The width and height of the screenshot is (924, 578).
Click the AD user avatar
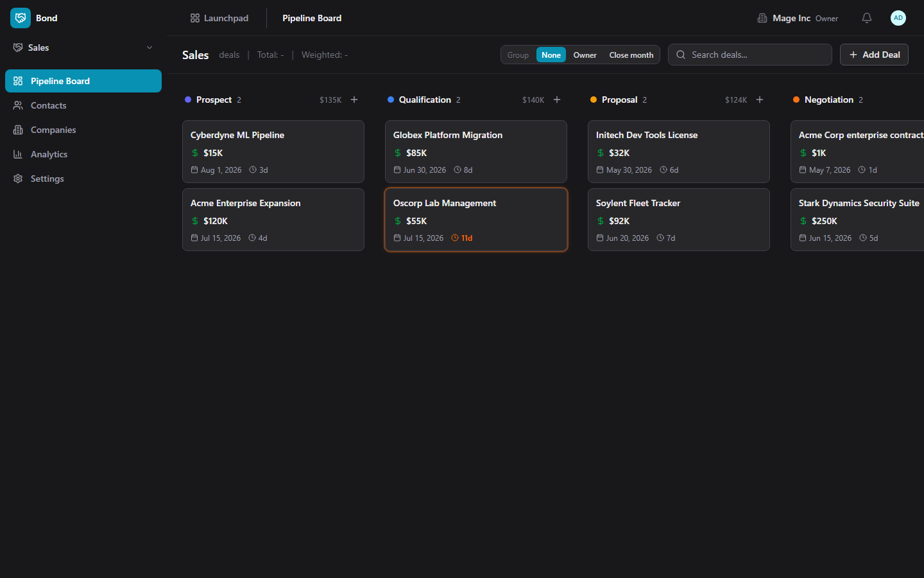click(x=898, y=18)
